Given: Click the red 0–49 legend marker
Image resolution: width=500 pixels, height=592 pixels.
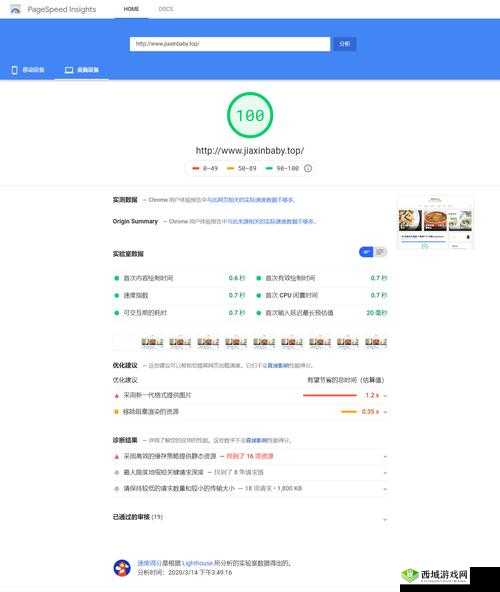Looking at the screenshot, I should 196,168.
